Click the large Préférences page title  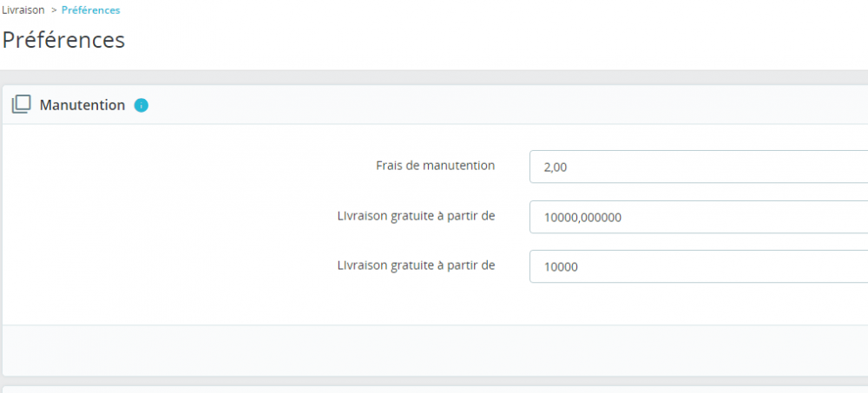[63, 40]
